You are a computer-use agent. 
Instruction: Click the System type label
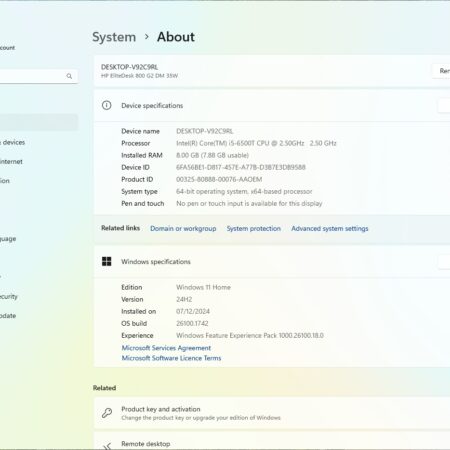[139, 192]
